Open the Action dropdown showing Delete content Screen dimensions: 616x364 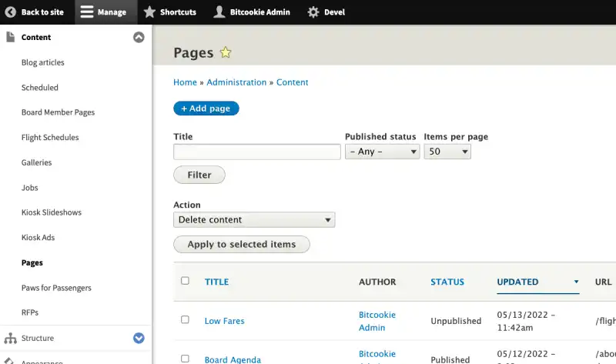pos(254,220)
